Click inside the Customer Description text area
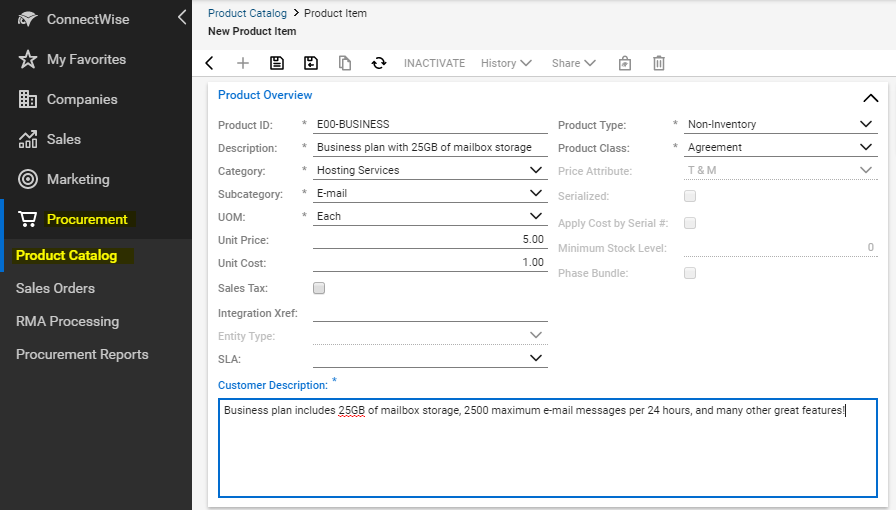The width and height of the screenshot is (896, 510). (x=547, y=448)
